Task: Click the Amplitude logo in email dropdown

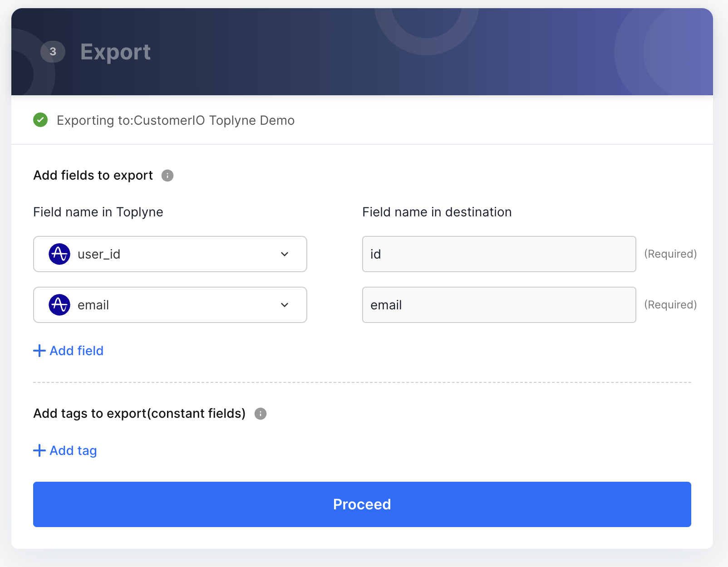Action: (59, 305)
